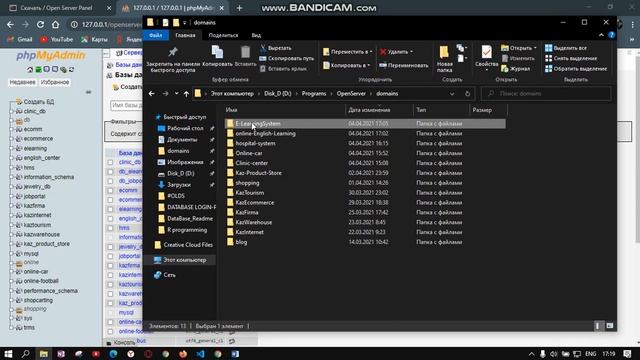The image size is (640, 360).
Task: Open the View (Вид) ribbon tab
Action: click(x=256, y=36)
